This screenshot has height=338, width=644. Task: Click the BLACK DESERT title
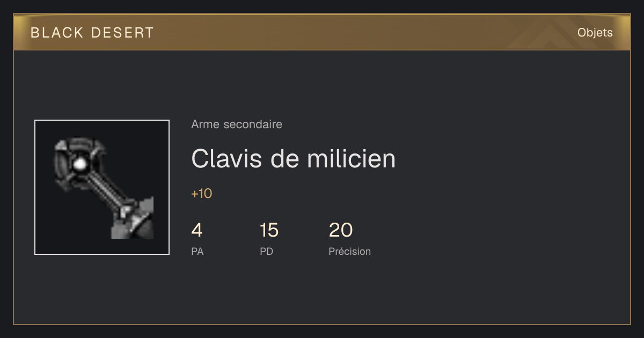(x=92, y=33)
